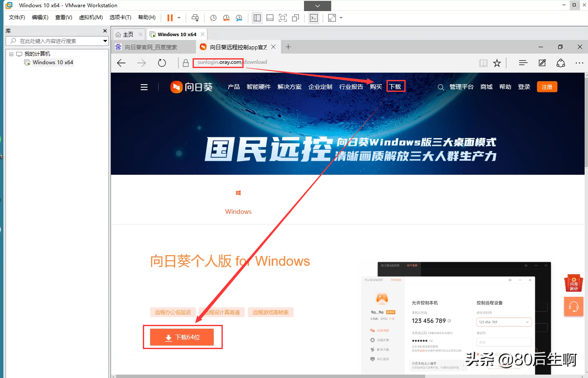Click the Edge share icon

(x=561, y=63)
